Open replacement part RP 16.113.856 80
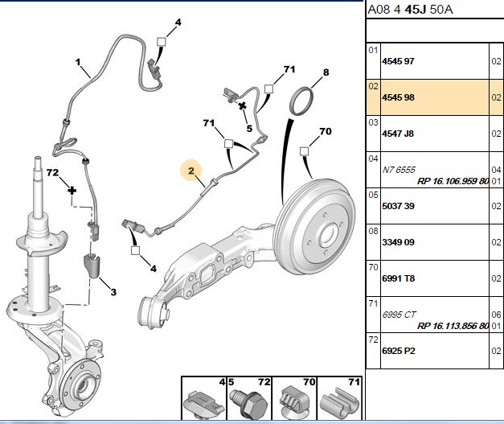The width and height of the screenshot is (504, 424). pyautogui.click(x=453, y=326)
